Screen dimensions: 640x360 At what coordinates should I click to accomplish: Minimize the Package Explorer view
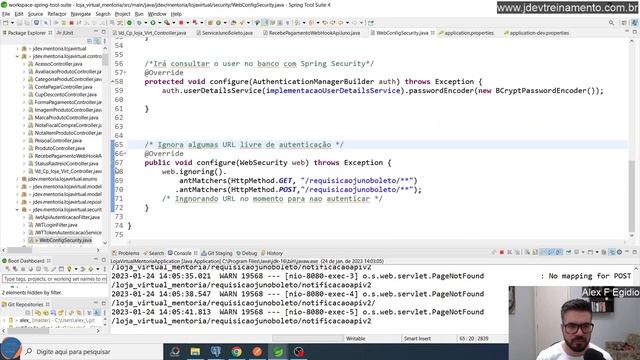[96, 32]
